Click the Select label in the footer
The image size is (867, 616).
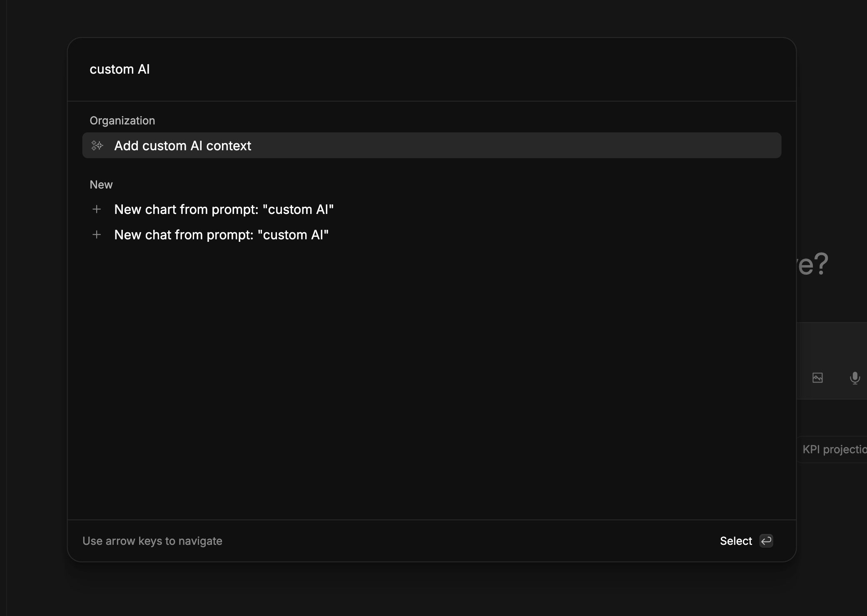tap(736, 541)
